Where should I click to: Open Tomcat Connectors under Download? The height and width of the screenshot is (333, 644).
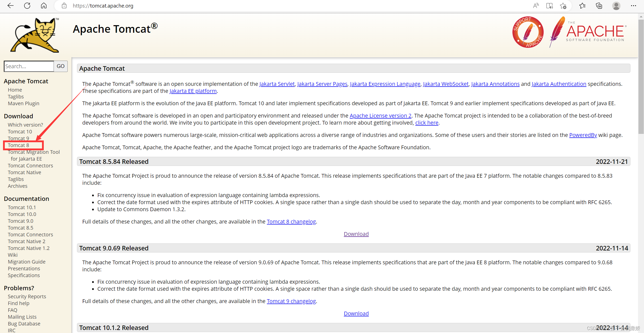[30, 166]
